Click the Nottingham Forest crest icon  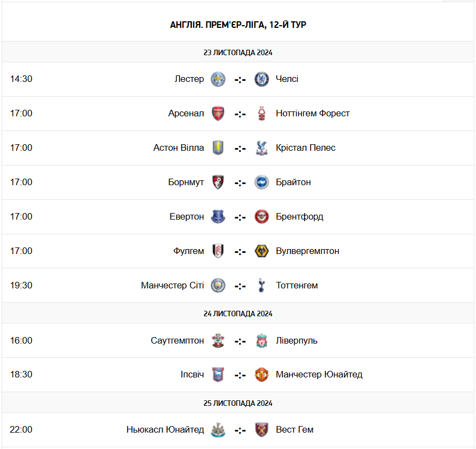[262, 114]
